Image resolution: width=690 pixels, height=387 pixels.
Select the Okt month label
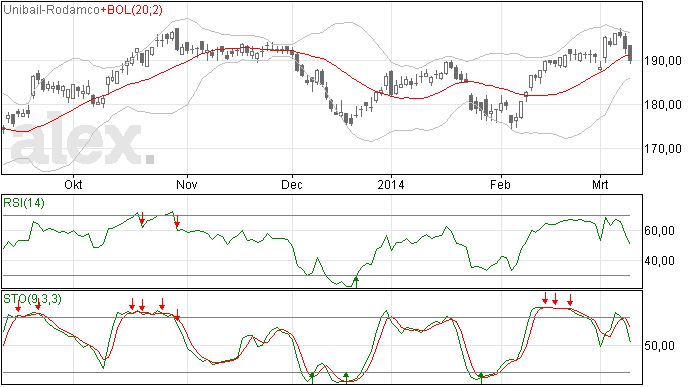point(73,184)
